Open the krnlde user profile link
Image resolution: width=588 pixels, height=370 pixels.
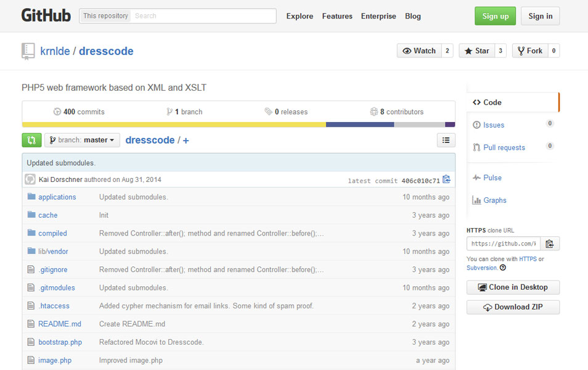coord(55,51)
